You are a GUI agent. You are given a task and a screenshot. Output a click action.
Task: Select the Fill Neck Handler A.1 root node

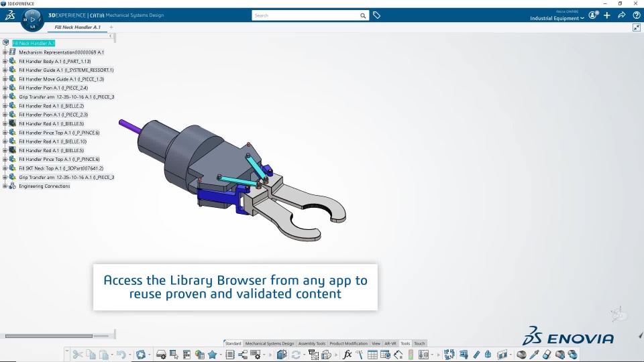[x=34, y=43]
